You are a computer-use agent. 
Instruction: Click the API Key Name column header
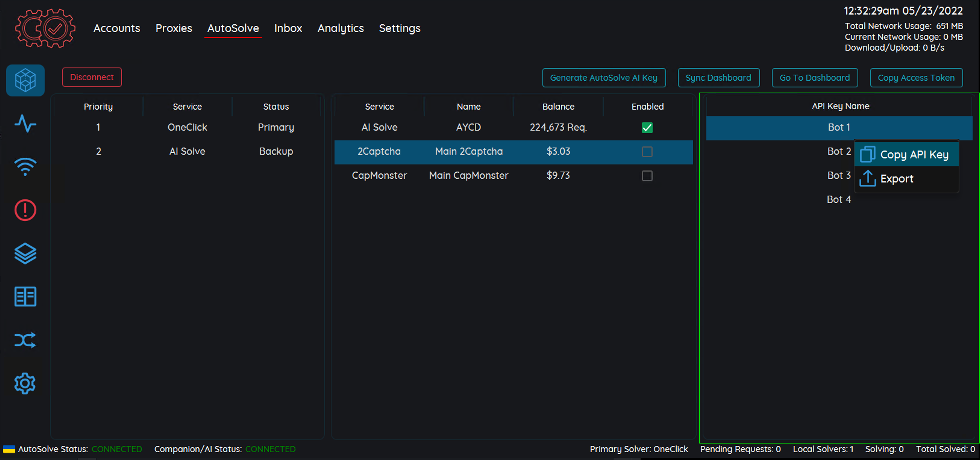pyautogui.click(x=840, y=106)
